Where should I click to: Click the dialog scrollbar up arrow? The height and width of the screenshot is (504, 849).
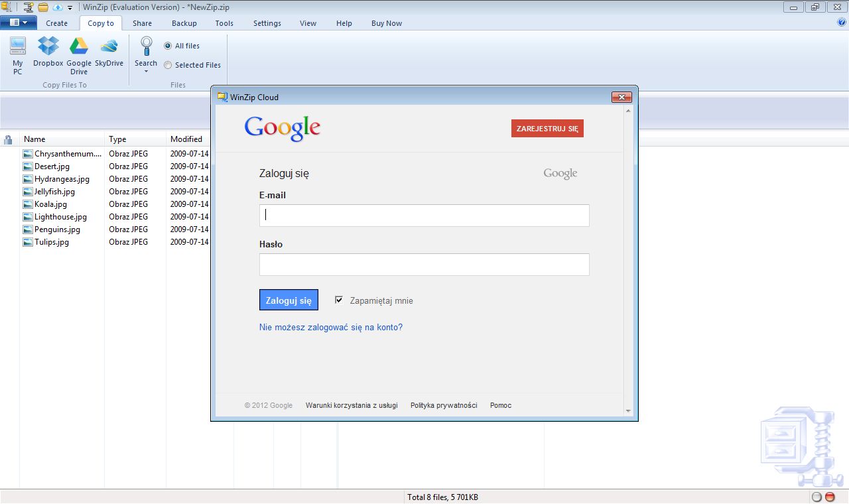[628, 111]
